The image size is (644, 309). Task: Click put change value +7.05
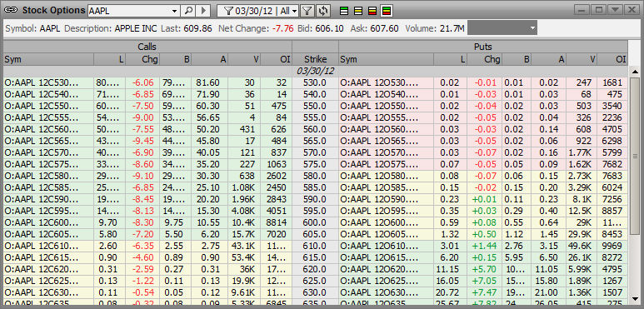[x=485, y=282]
